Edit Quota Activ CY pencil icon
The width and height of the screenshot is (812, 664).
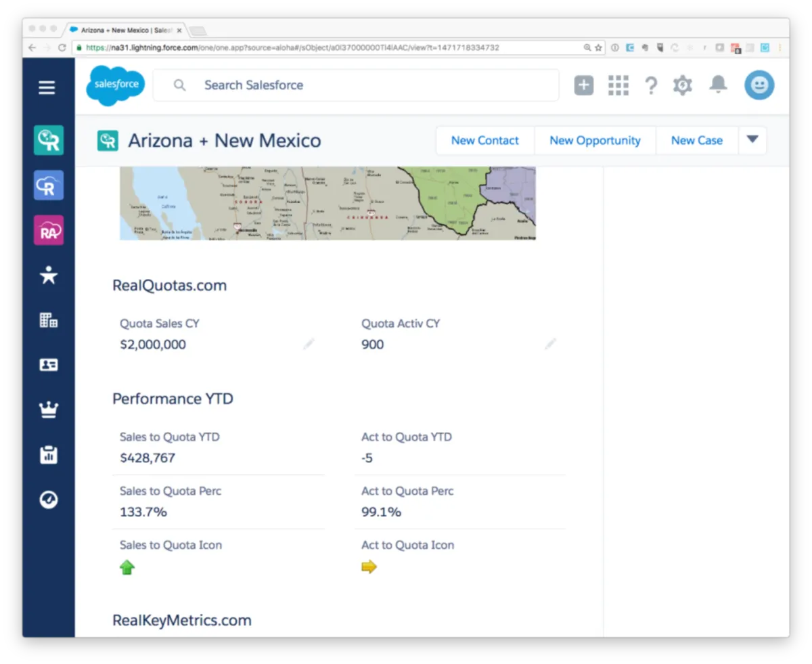[551, 344]
